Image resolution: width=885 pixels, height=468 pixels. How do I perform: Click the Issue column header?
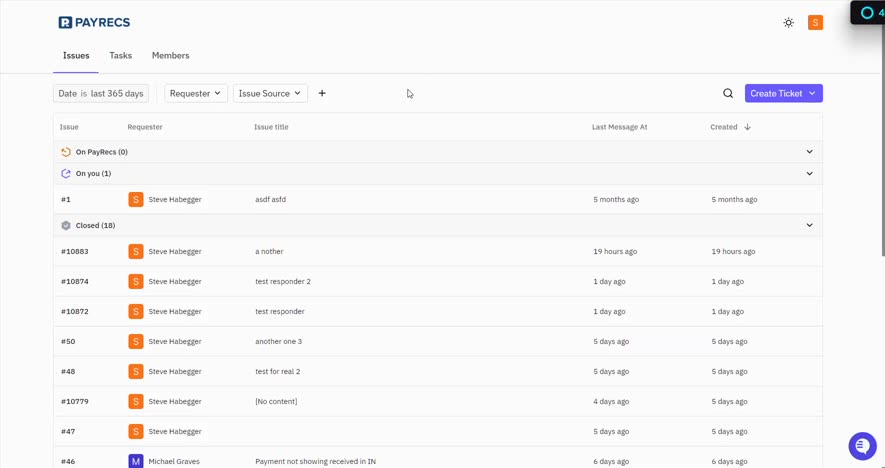pyautogui.click(x=69, y=127)
